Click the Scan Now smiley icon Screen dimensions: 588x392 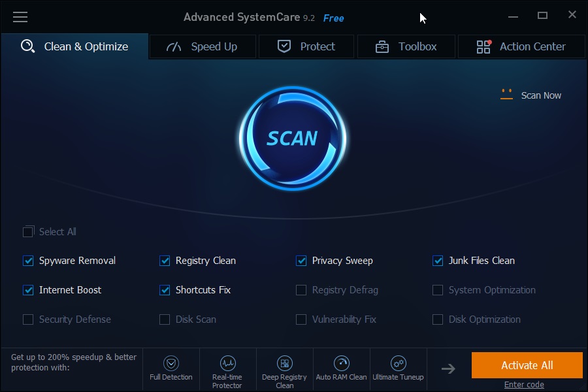coord(506,95)
